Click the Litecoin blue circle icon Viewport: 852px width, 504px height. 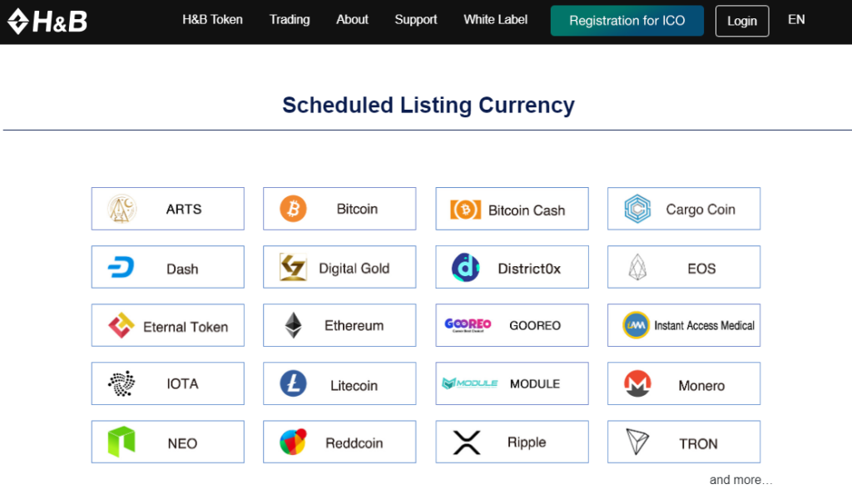click(294, 383)
